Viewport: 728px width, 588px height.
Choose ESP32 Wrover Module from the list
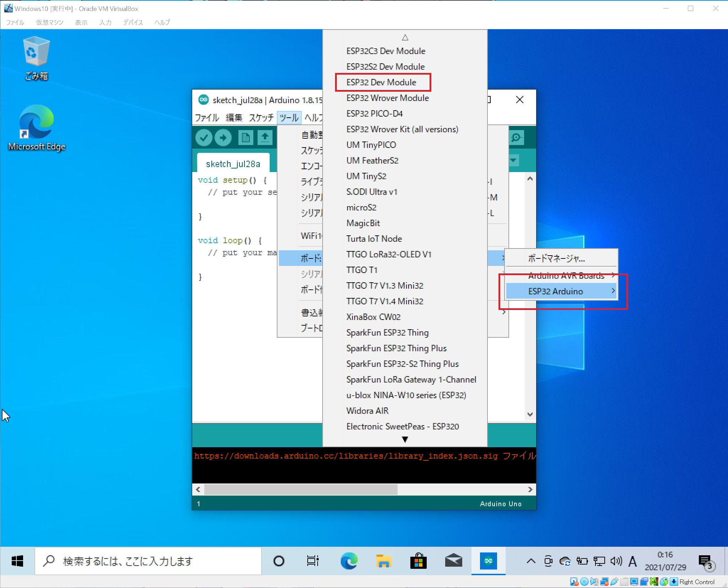tap(387, 98)
